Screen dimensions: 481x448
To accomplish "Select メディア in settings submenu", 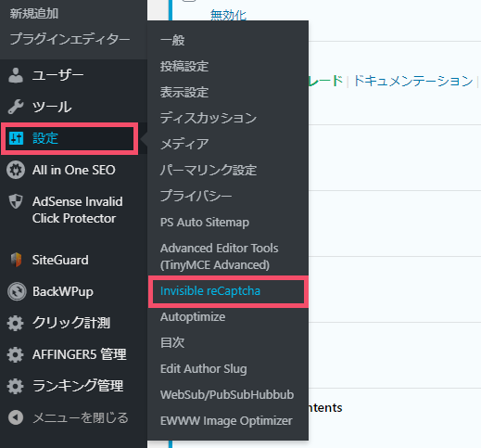I will (x=184, y=144).
